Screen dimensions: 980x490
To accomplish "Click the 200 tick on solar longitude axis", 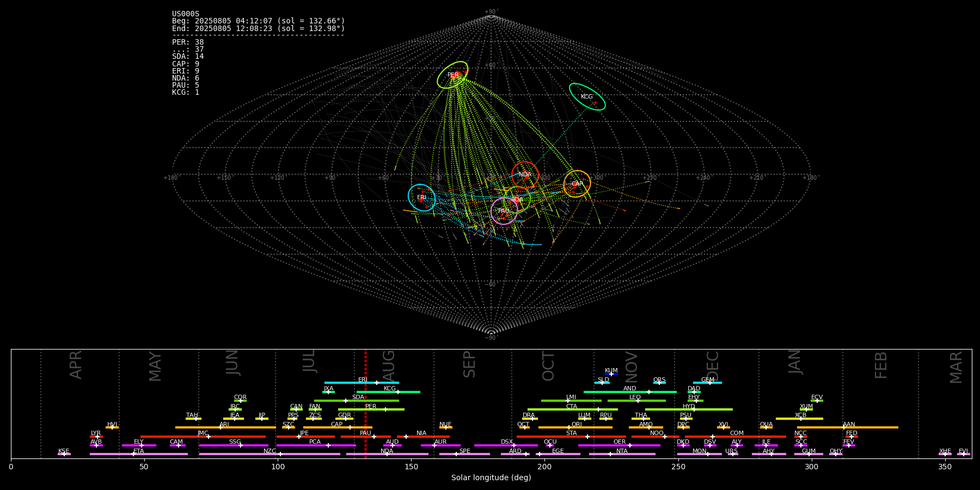I will 544,467.
